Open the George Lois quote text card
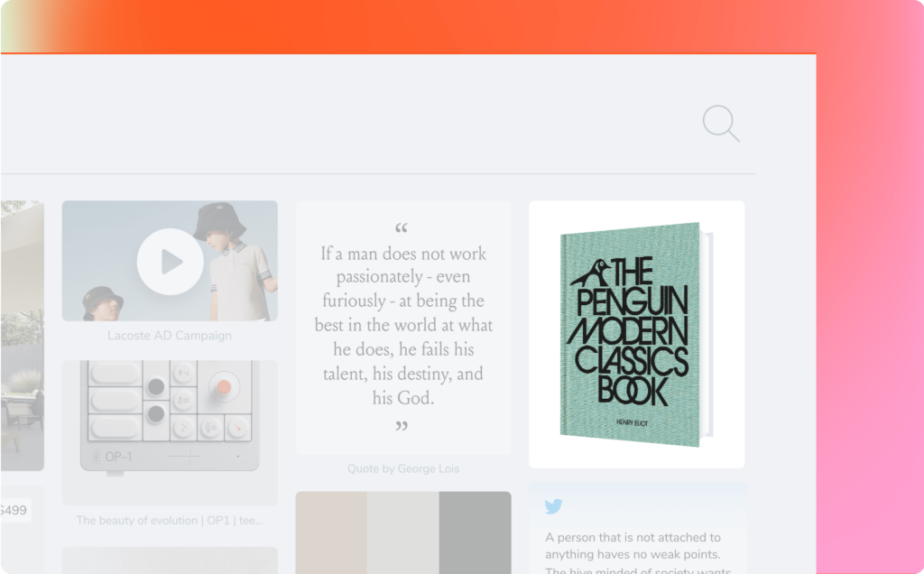This screenshot has height=574, width=924. click(x=403, y=328)
